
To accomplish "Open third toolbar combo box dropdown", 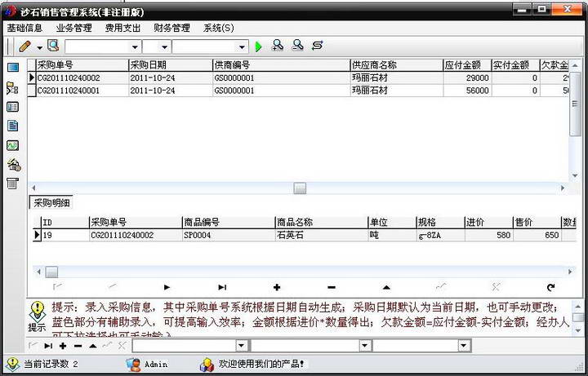I will (x=242, y=47).
